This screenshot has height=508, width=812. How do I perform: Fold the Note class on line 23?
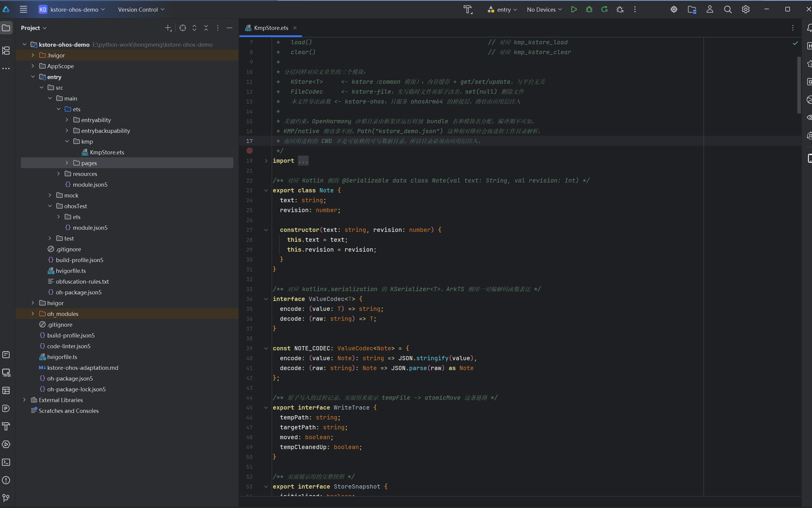pos(266,191)
